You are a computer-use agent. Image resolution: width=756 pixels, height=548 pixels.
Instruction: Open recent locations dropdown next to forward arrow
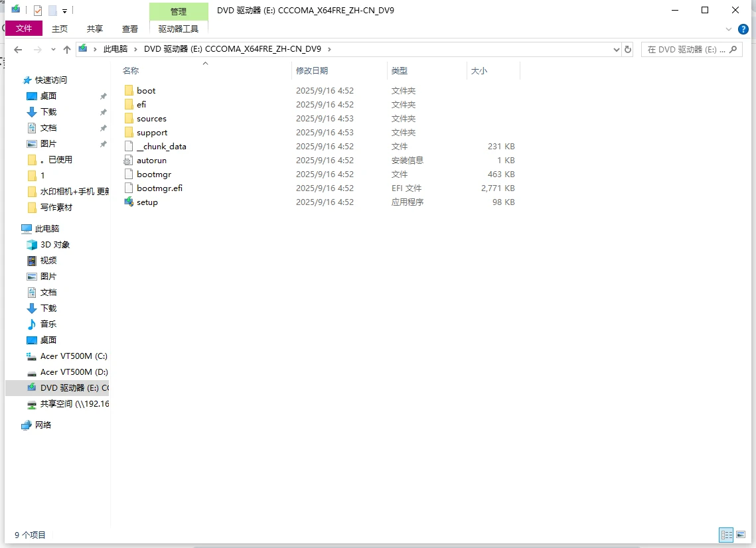point(53,49)
